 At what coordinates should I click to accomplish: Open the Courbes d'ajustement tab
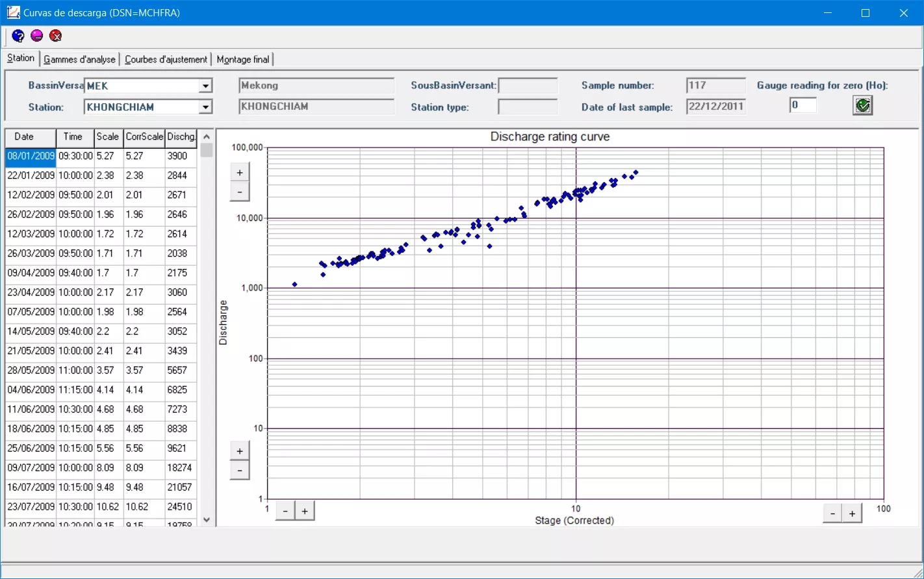pyautogui.click(x=166, y=59)
